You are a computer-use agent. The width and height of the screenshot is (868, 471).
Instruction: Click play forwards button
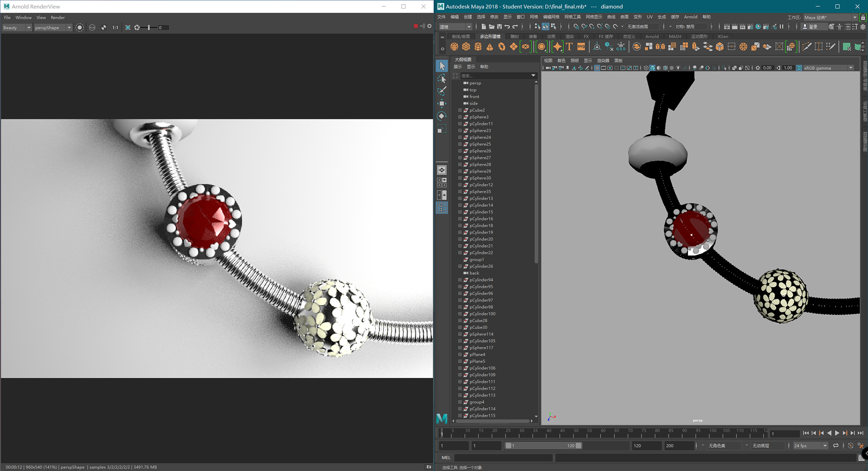(837, 433)
